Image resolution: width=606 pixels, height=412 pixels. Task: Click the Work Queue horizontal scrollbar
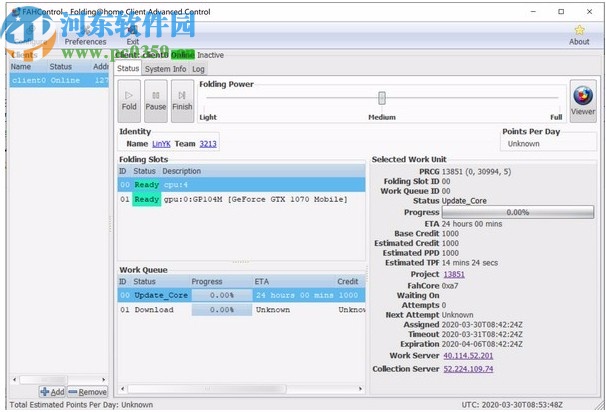pos(207,388)
